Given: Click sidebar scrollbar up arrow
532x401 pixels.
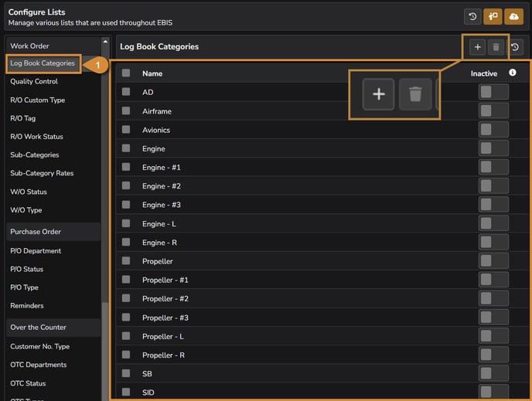Looking at the screenshot, I should [x=105, y=42].
